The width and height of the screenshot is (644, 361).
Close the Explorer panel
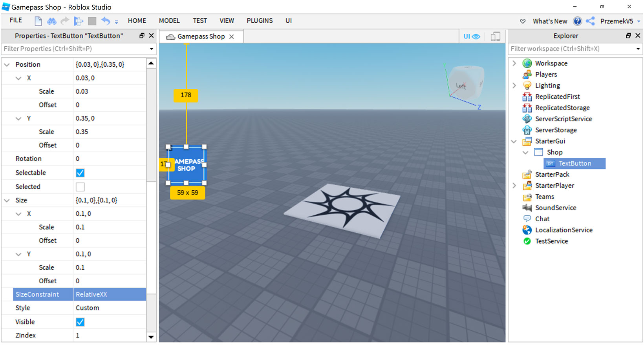[x=638, y=36]
